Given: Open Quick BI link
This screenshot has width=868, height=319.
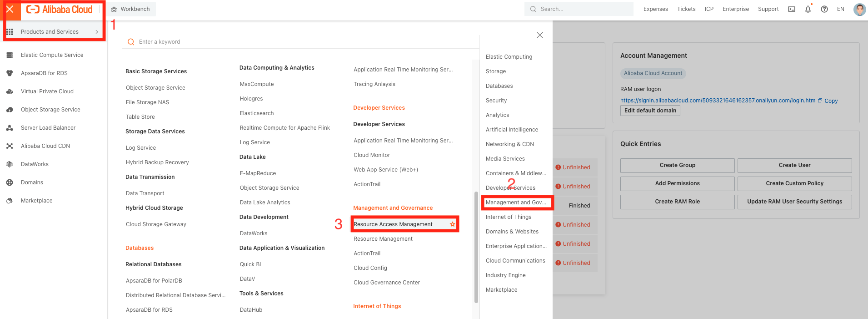Looking at the screenshot, I should click(250, 264).
